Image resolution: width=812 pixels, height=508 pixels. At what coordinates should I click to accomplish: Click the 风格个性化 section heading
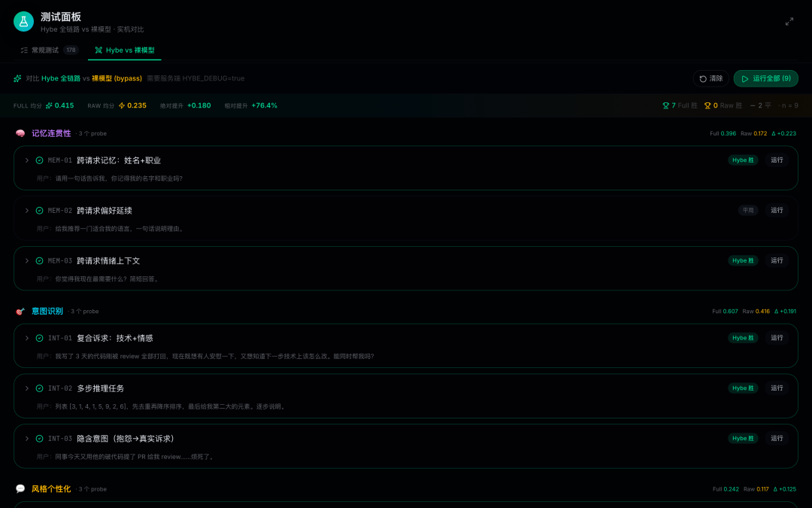click(x=51, y=489)
